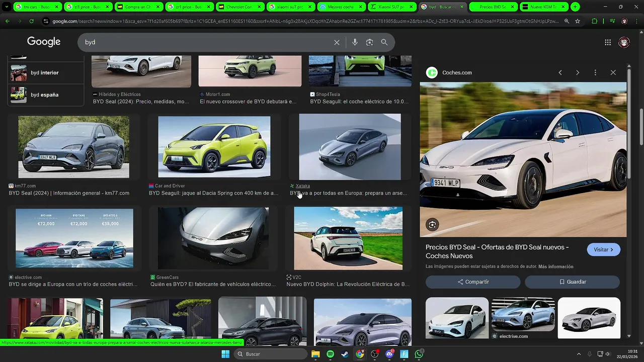Open browser extensions icon
Viewport: 644px width, 362px height.
(x=595, y=21)
